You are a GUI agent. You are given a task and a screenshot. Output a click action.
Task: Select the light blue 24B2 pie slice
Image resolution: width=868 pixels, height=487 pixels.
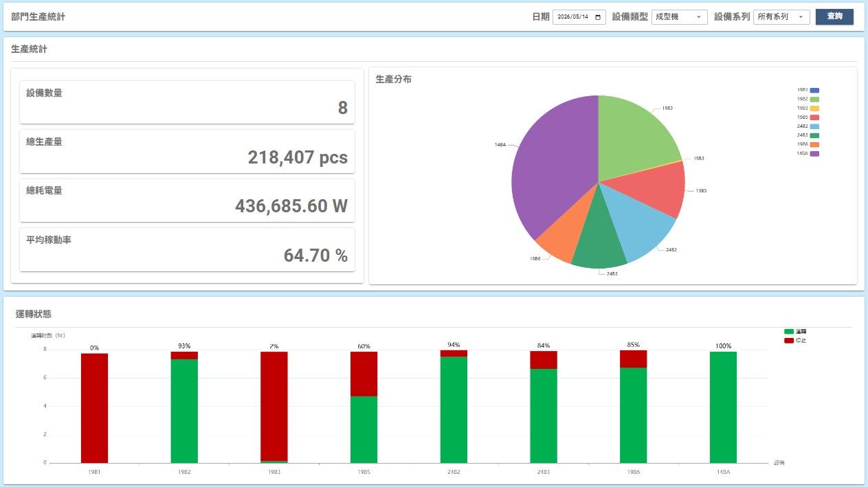click(639, 223)
